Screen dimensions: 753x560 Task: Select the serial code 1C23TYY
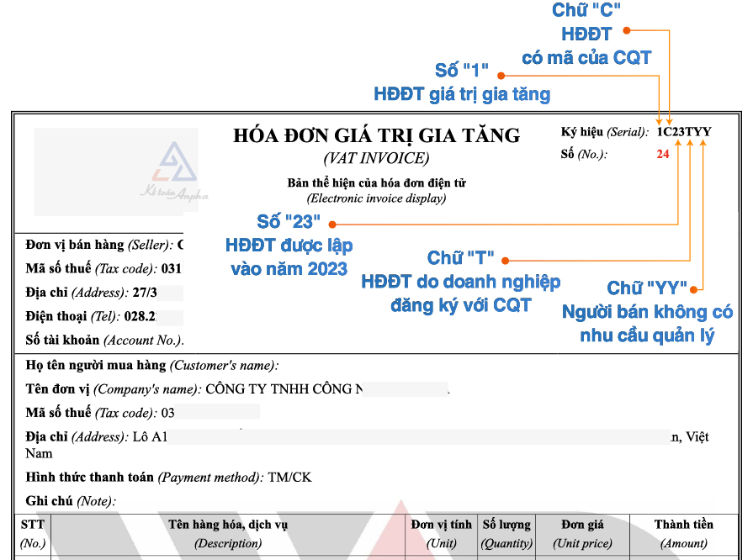click(x=684, y=132)
